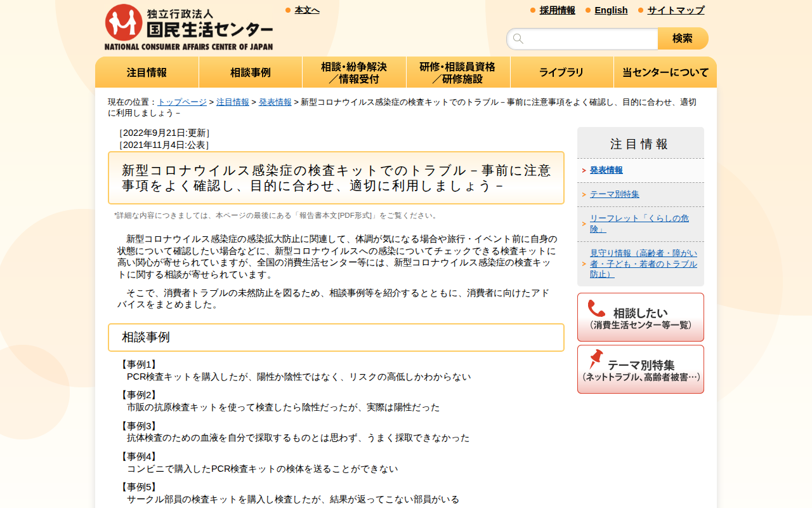Image resolution: width=812 pixels, height=508 pixels.
Task: Open リーフレット「くらしの危険」 sidebar link
Action: click(639, 224)
